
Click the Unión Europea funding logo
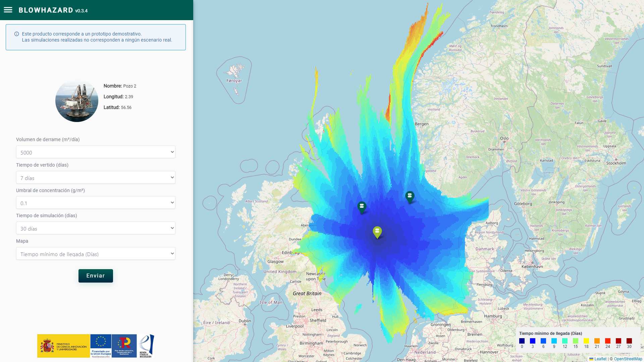(x=101, y=346)
